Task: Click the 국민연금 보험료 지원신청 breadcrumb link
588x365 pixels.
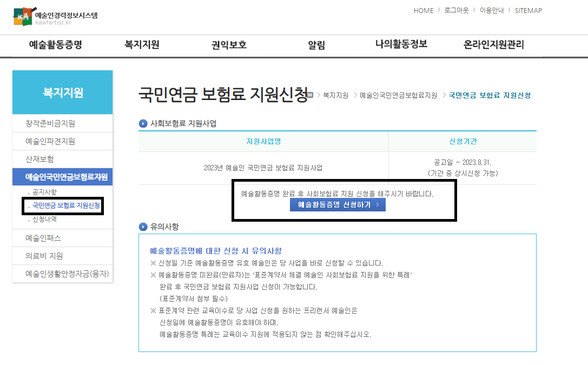Action: coord(489,95)
